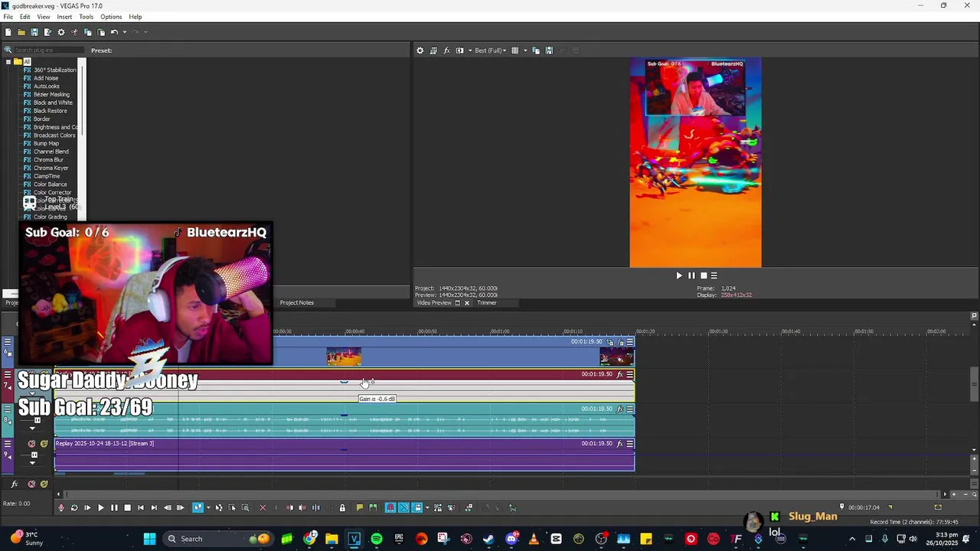
Task: Go to project end in transport
Action: coord(154,507)
